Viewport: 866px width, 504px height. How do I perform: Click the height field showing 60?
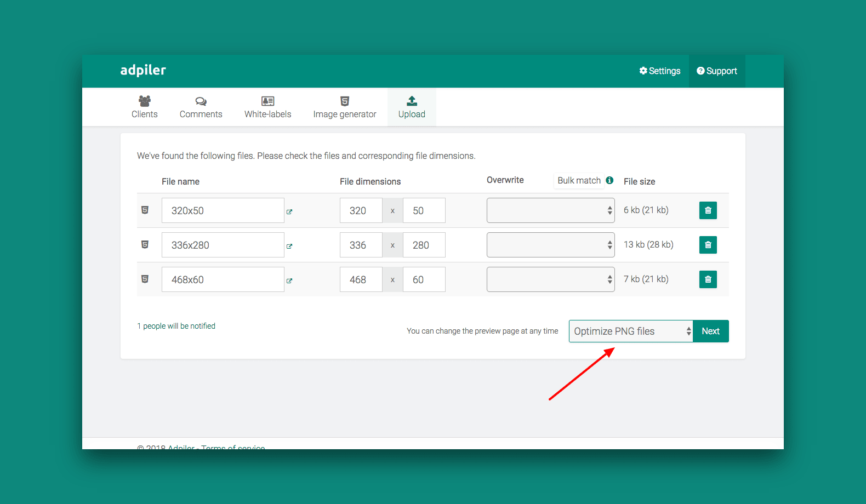coord(424,279)
